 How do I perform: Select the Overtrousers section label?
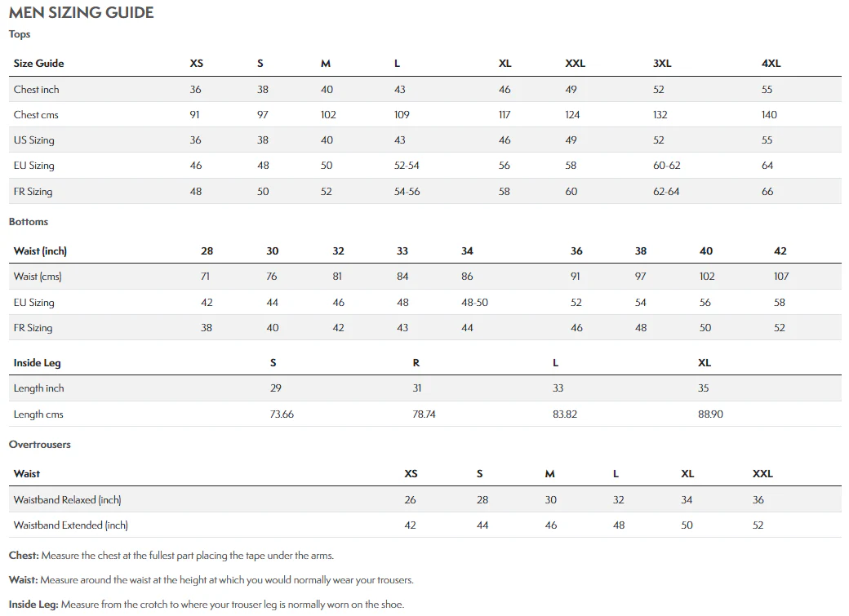pyautogui.click(x=39, y=445)
